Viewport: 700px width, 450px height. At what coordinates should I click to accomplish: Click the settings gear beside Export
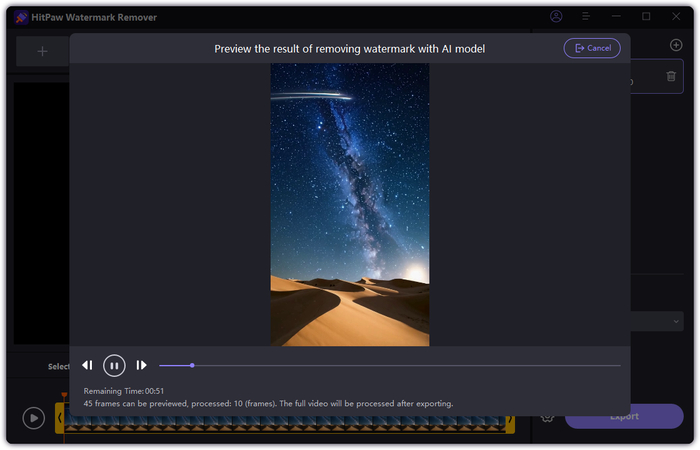(548, 419)
